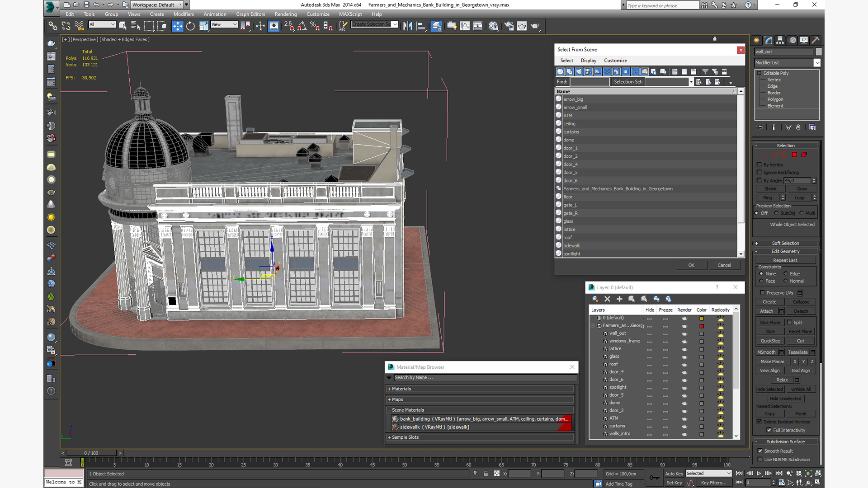Create new layer plus icon in Layer dialog
Screen dimensions: 868x488
619,299
